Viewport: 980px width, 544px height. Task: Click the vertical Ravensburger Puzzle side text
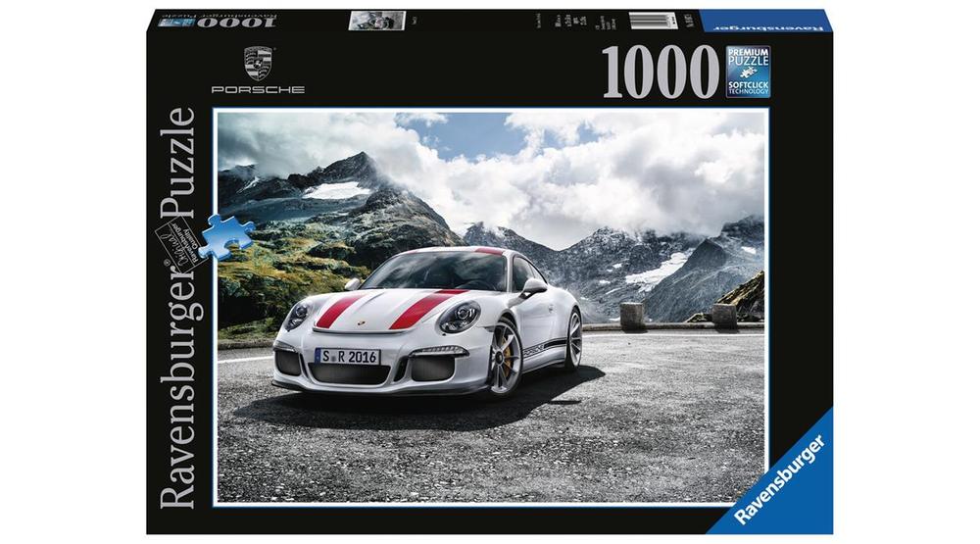[177, 308]
